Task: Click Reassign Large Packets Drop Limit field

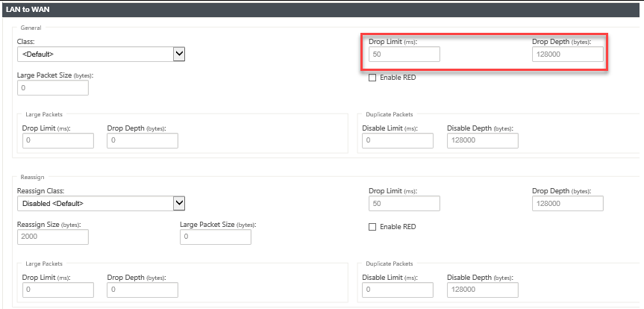Action: [x=58, y=290]
